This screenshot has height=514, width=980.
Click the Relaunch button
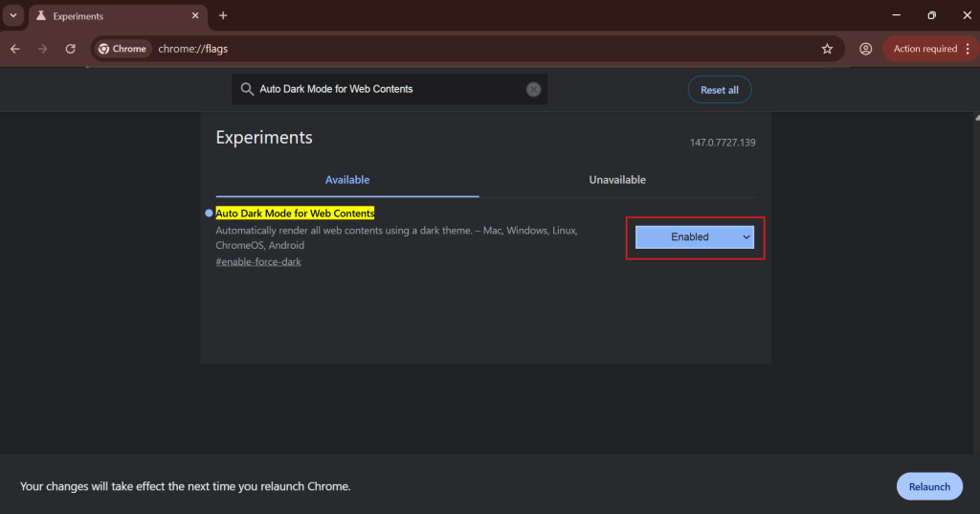[x=929, y=486]
